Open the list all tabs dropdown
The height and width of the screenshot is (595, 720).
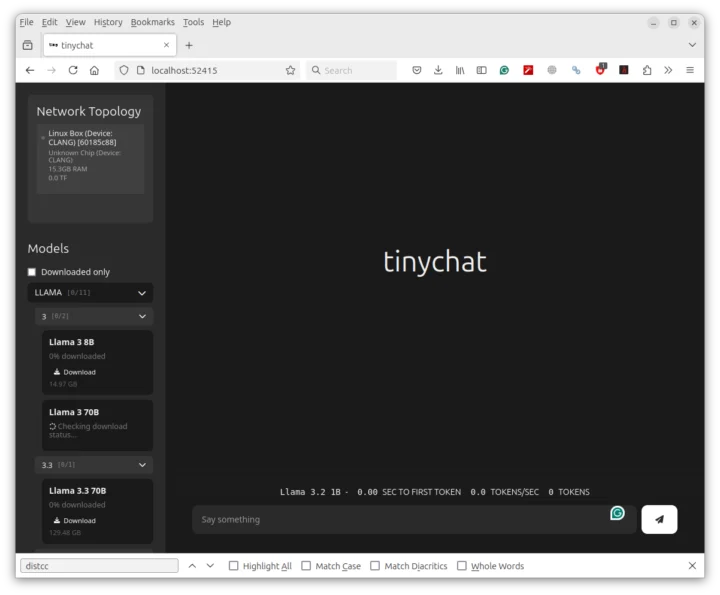coord(692,45)
